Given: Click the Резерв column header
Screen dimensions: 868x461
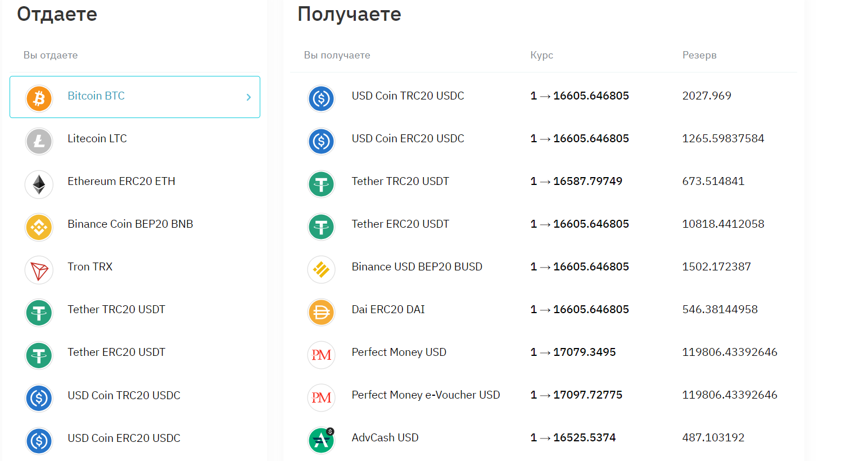Looking at the screenshot, I should (699, 55).
